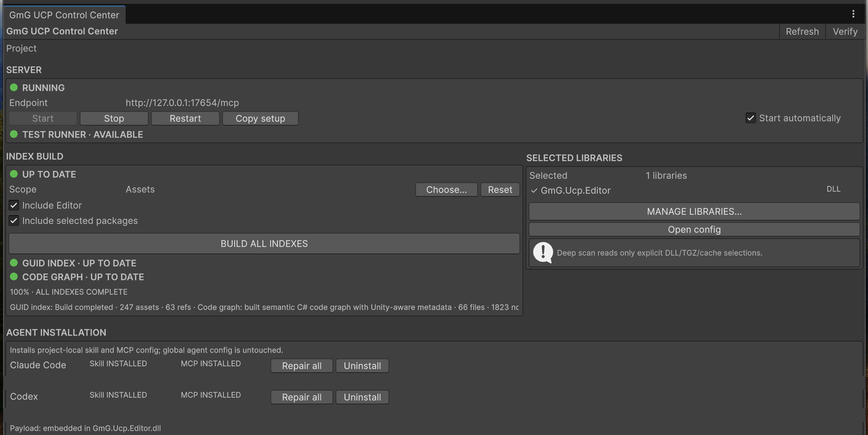The image size is (868, 435).
Task: Click the disabled Start server button
Action: 43,118
